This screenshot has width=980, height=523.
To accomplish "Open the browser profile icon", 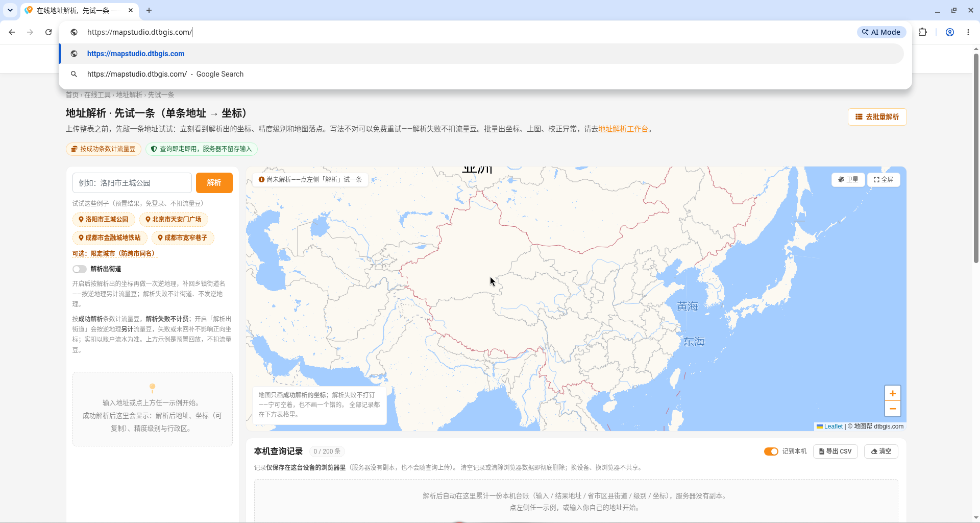I will tap(950, 32).
